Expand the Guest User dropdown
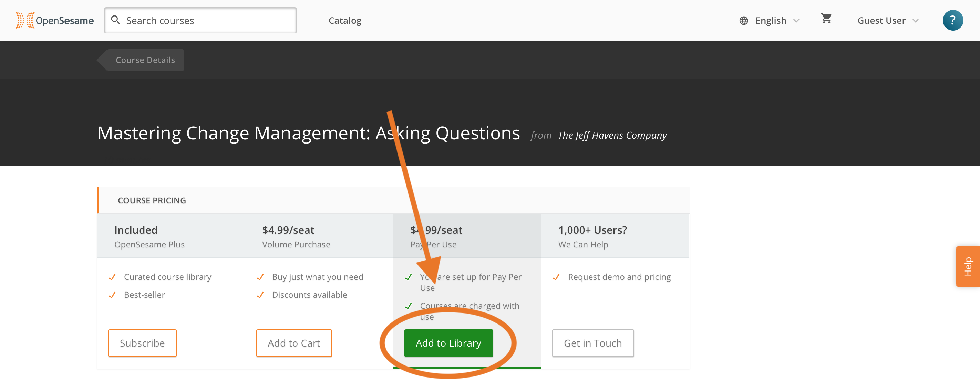 [x=888, y=21]
